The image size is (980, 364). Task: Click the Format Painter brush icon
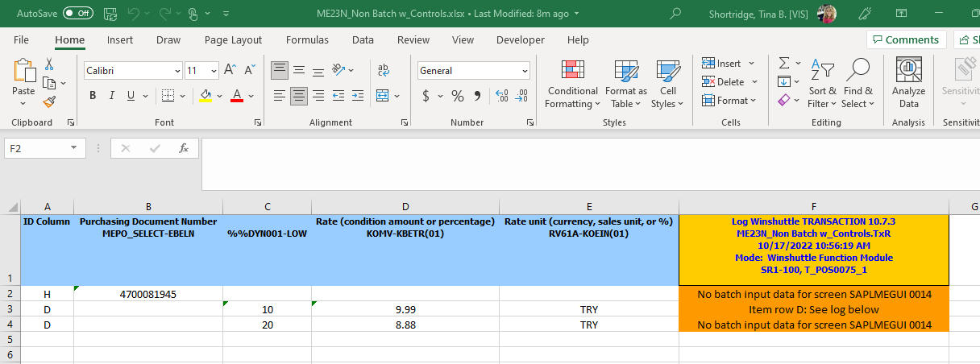(x=49, y=102)
